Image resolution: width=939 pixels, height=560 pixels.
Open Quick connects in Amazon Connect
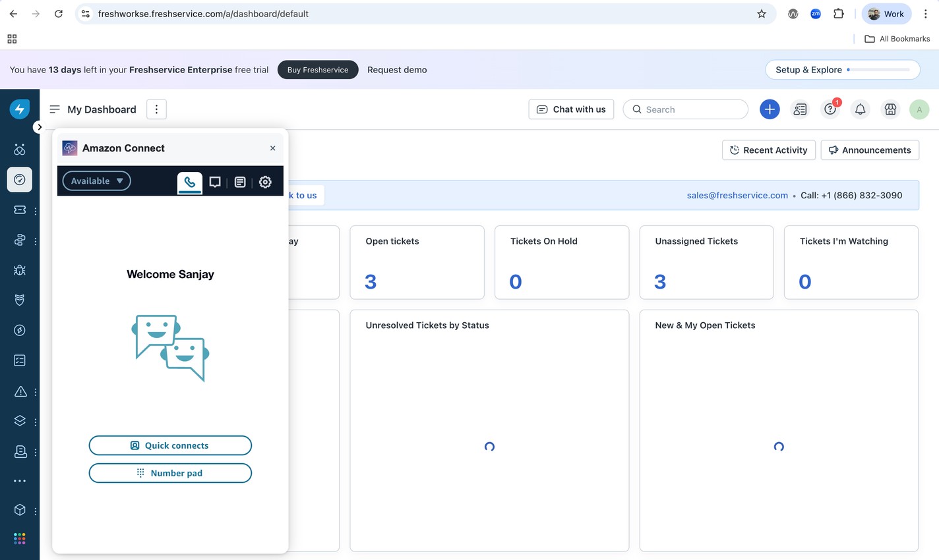pos(170,445)
